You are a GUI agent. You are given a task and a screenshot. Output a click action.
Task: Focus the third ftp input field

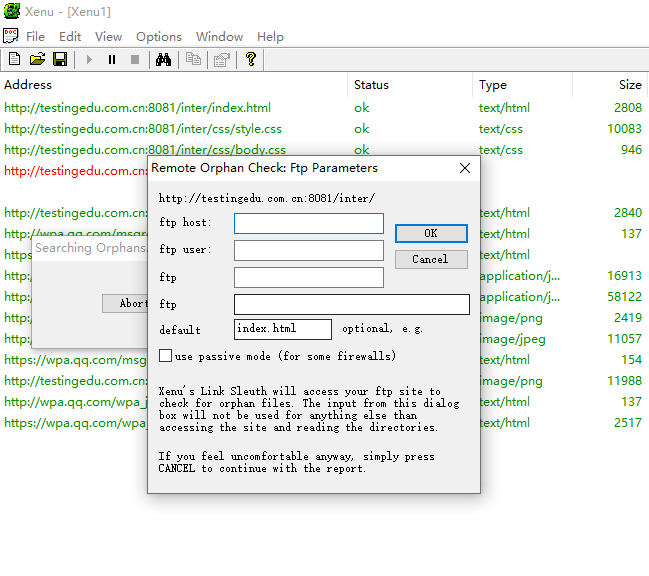tap(309, 277)
